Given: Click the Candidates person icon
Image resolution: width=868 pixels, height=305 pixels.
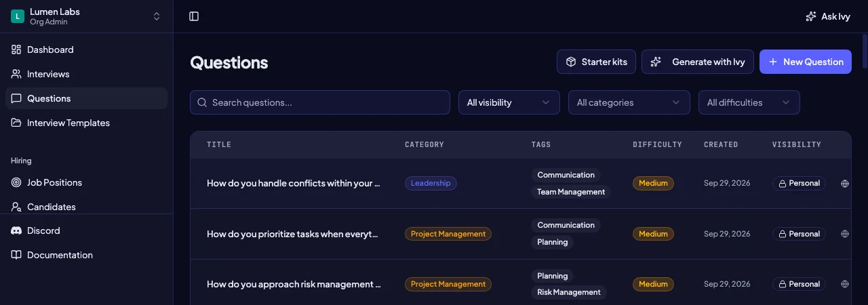Looking at the screenshot, I should click(16, 207).
